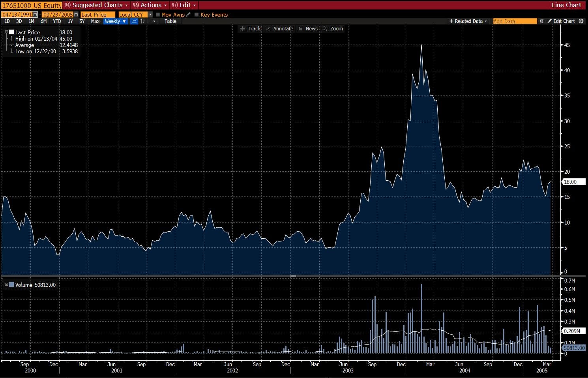588x378 pixels.
Task: Select the YTD time range
Action: 57,21
